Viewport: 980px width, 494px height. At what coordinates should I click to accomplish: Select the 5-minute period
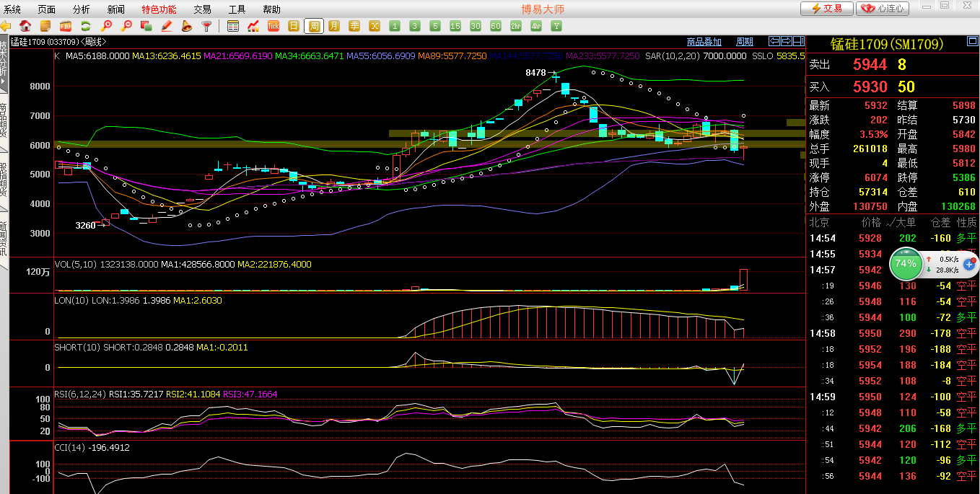(x=435, y=26)
